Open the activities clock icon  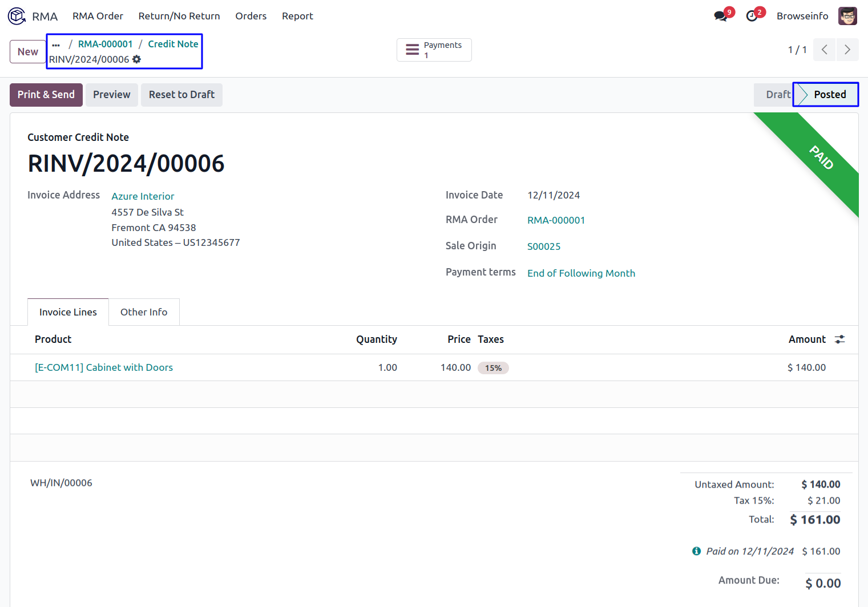[752, 16]
